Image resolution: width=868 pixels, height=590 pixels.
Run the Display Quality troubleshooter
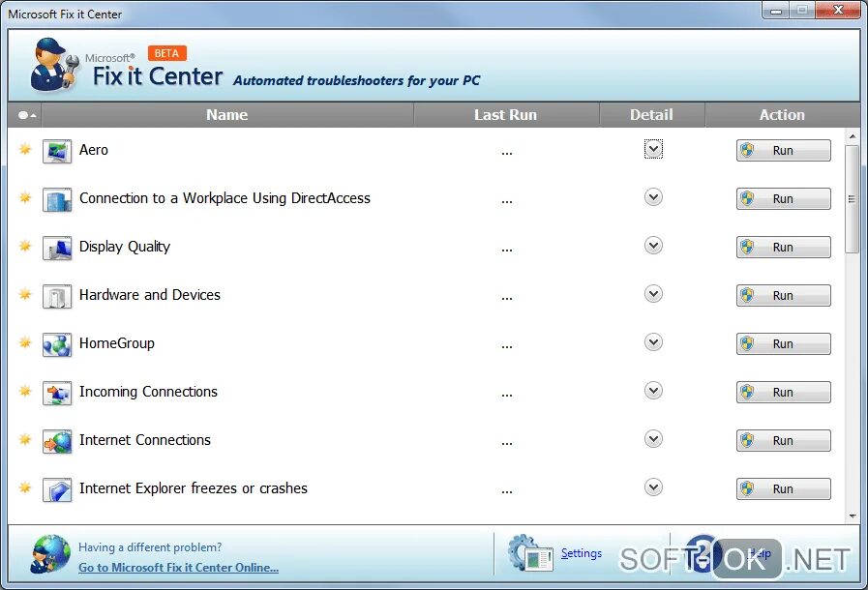point(783,247)
